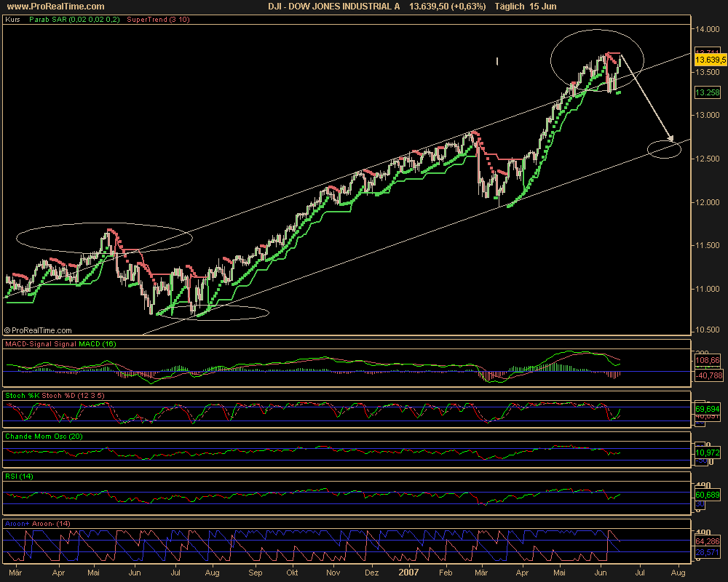Select the DJI - DOW JONES INDUSTRIAL A title
This screenshot has height=582, width=728.
334,7
